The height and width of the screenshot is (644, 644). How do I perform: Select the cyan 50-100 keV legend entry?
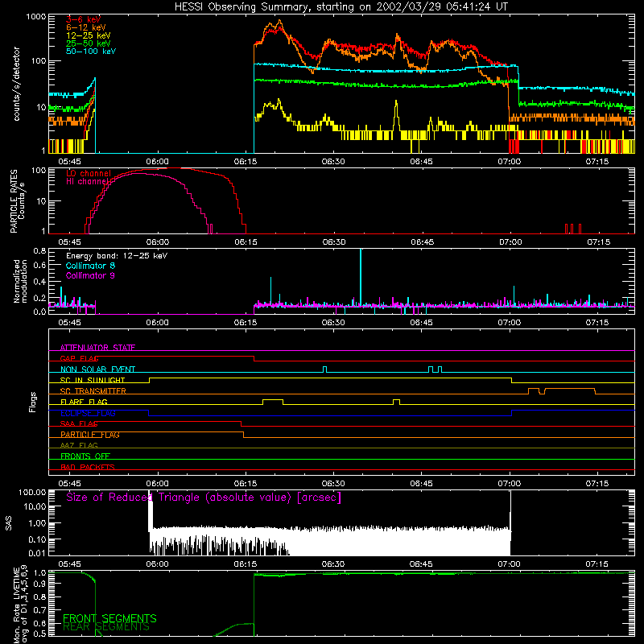(x=91, y=52)
